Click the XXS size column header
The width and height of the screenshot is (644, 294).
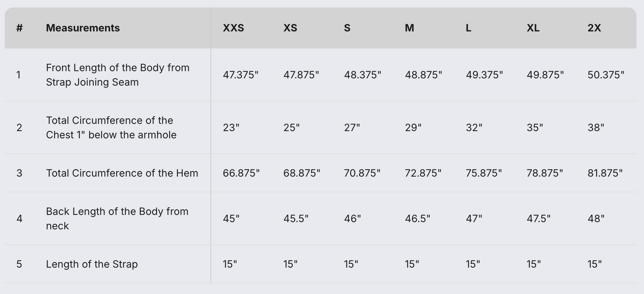(233, 28)
